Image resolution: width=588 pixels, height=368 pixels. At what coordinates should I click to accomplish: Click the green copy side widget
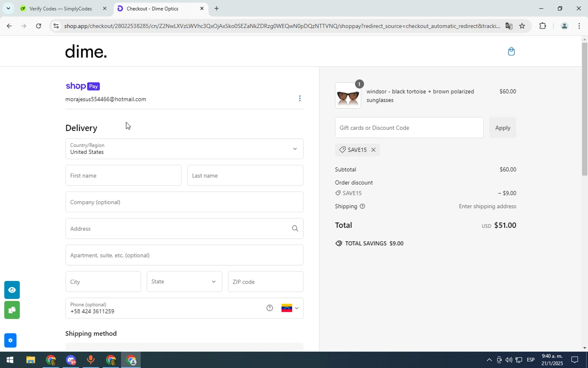[12, 310]
